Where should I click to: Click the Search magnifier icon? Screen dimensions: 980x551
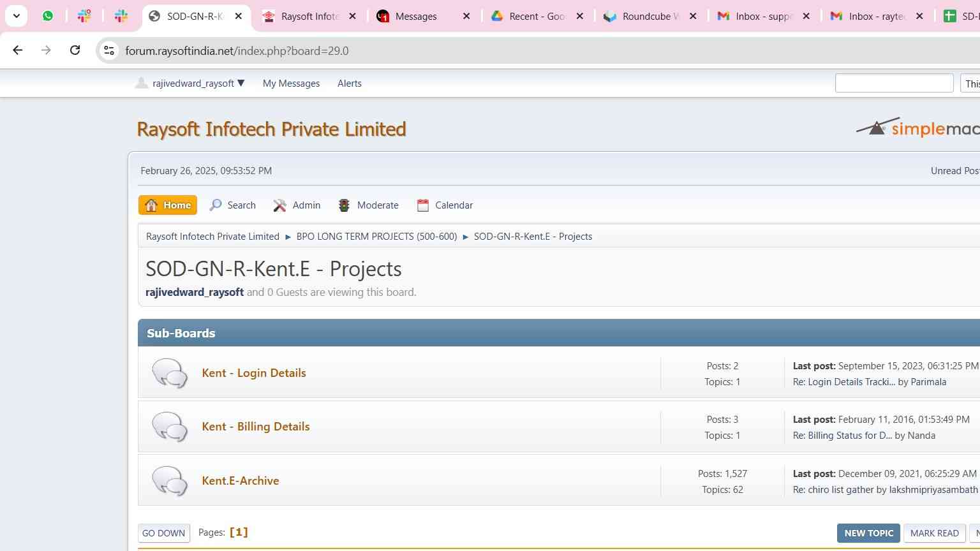pos(216,205)
